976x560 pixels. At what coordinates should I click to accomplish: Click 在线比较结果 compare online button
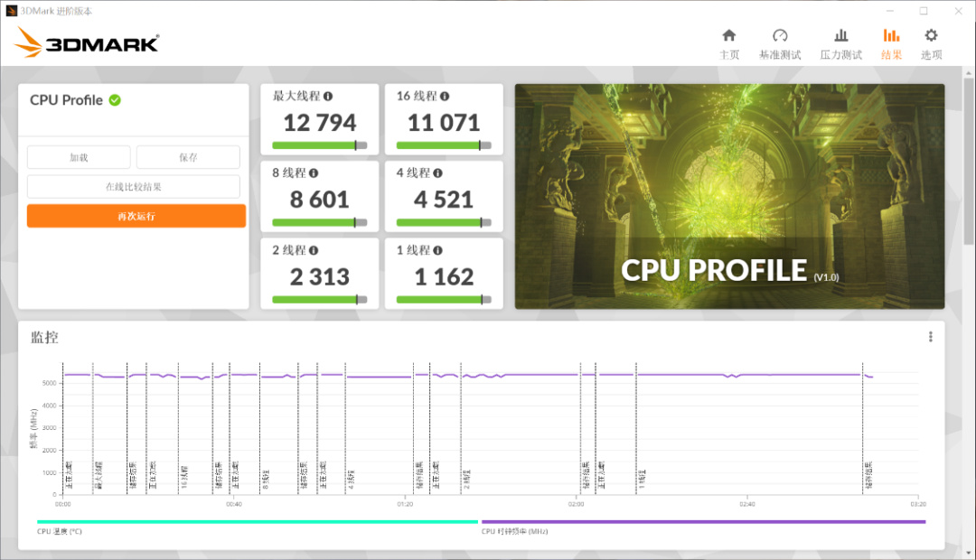click(x=133, y=187)
